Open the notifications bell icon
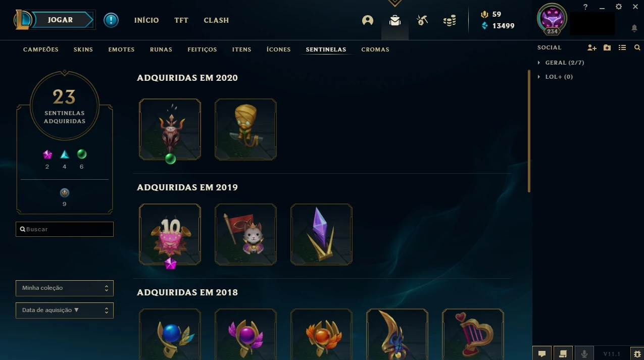This screenshot has width=644, height=360. tap(634, 28)
